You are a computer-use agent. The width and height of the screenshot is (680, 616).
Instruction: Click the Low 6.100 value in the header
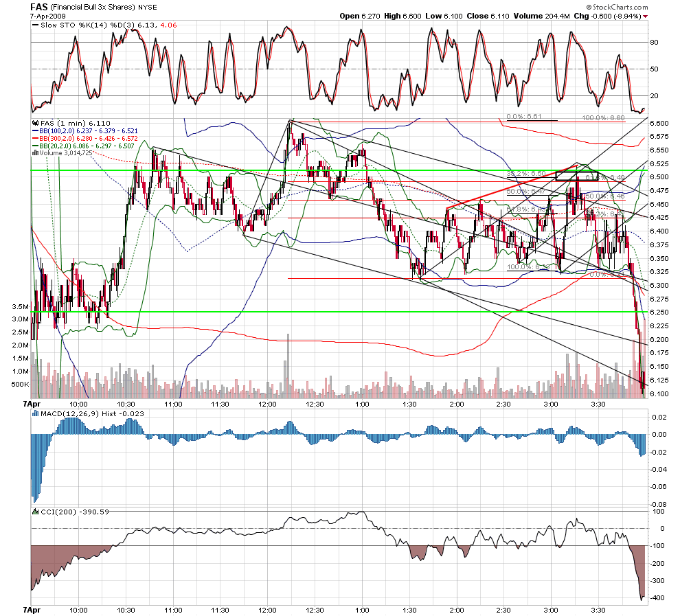444,16
